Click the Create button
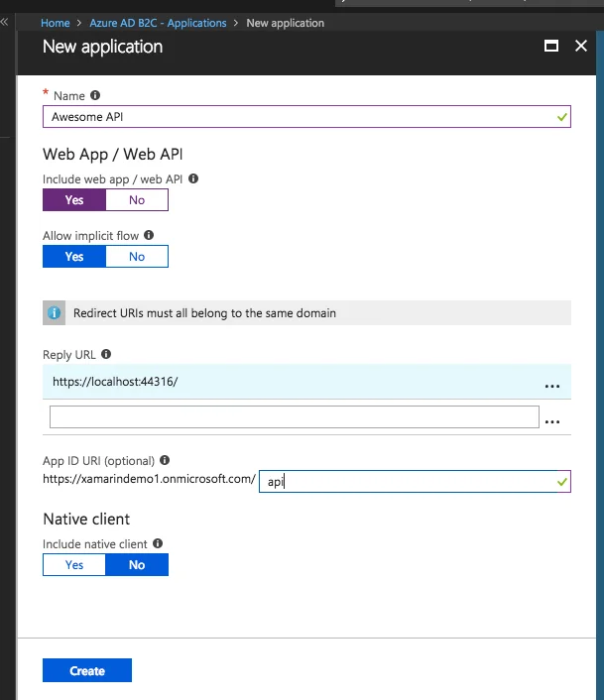This screenshot has width=604, height=700. [87, 670]
